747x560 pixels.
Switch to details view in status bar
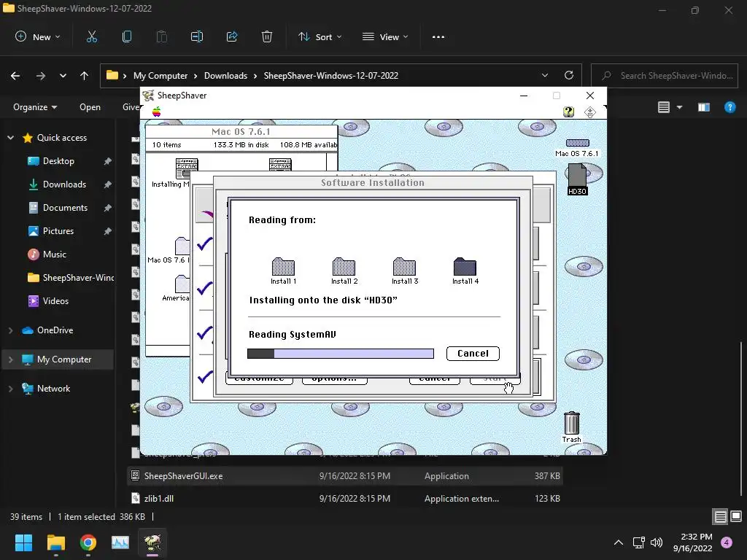click(x=720, y=517)
